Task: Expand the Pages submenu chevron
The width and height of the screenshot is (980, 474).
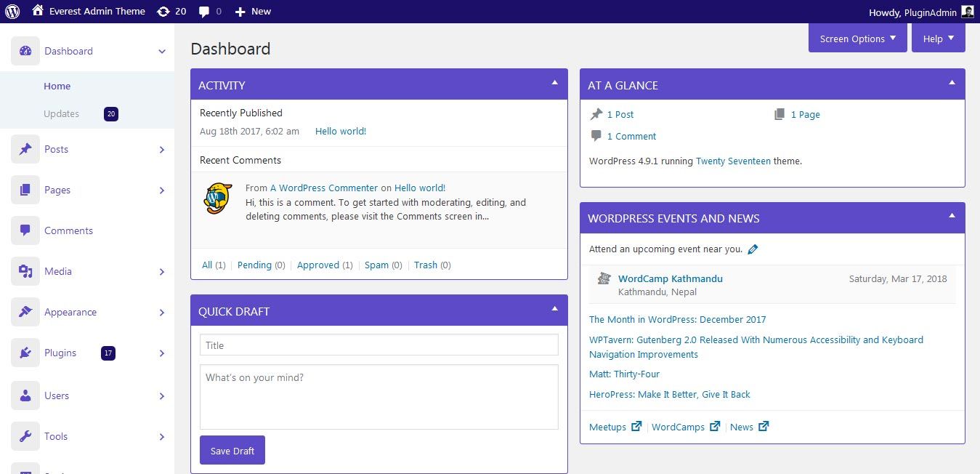Action: (x=162, y=190)
